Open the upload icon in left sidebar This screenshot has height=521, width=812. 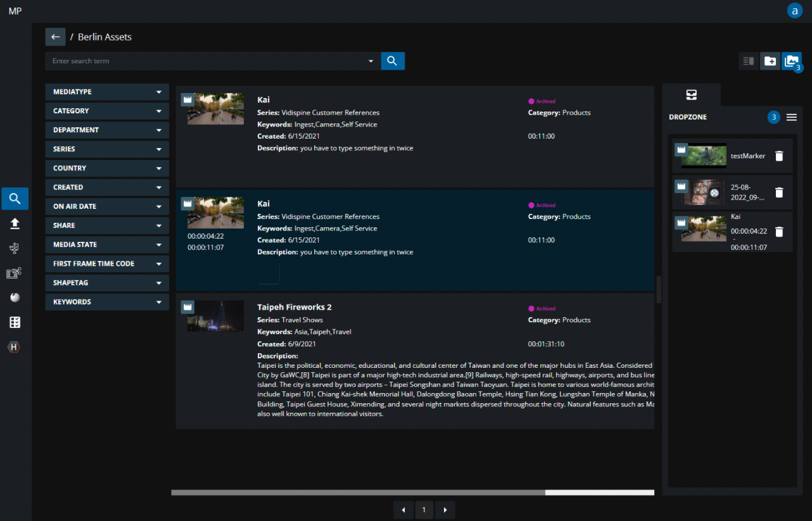15,223
